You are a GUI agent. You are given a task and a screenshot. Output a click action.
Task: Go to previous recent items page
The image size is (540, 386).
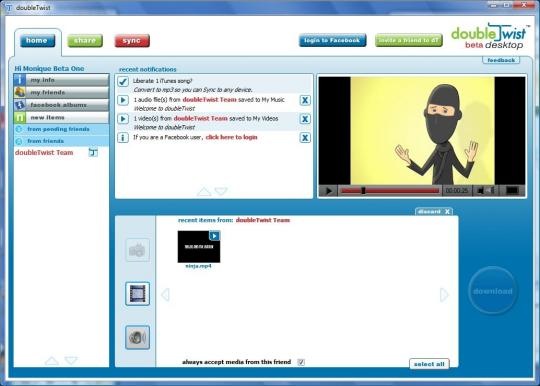(166, 295)
